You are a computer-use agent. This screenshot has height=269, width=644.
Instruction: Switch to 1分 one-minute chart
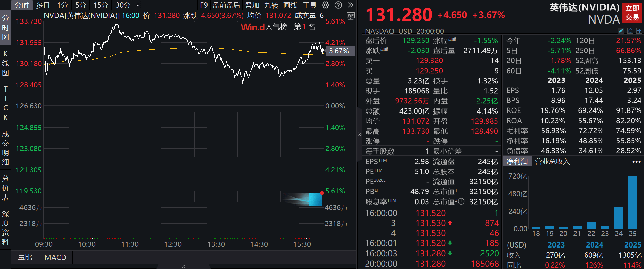62,5
